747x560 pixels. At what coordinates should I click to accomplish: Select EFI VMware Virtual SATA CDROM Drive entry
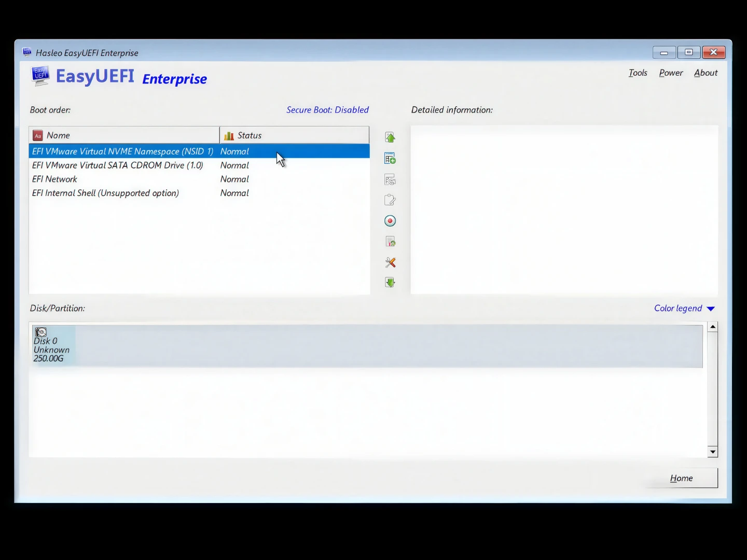tap(199, 165)
